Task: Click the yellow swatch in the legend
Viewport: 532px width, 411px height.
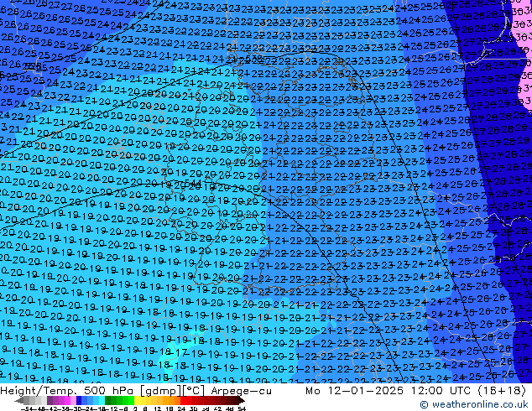Action: click(137, 400)
